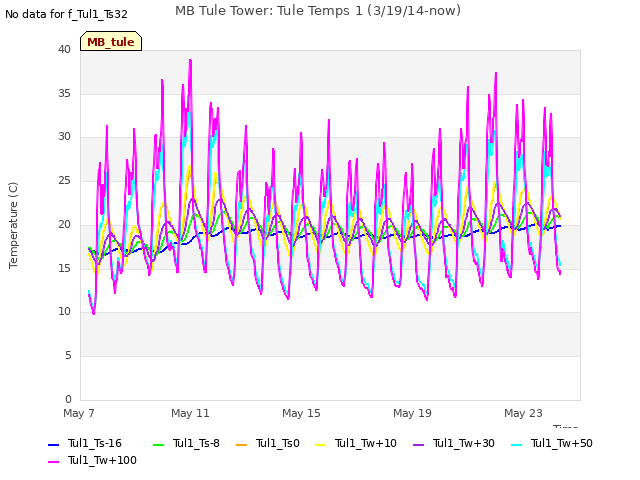Click the Tul1_Ts-16 legend entry

[x=85, y=443]
